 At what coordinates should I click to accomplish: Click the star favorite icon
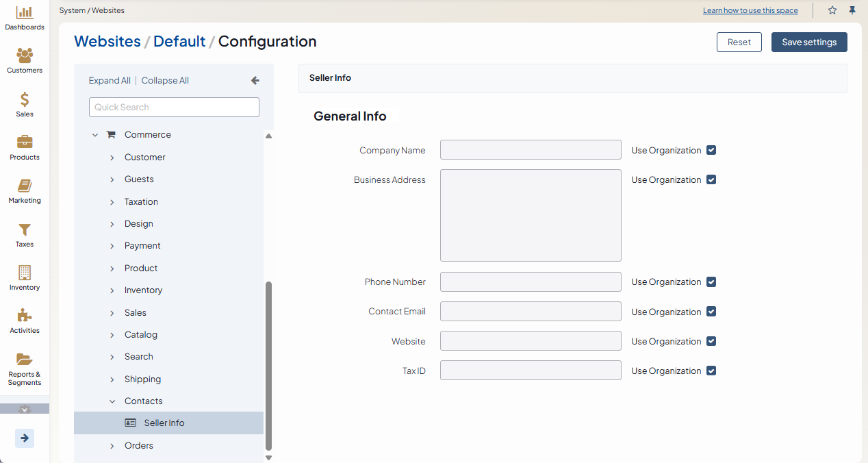pyautogui.click(x=832, y=10)
